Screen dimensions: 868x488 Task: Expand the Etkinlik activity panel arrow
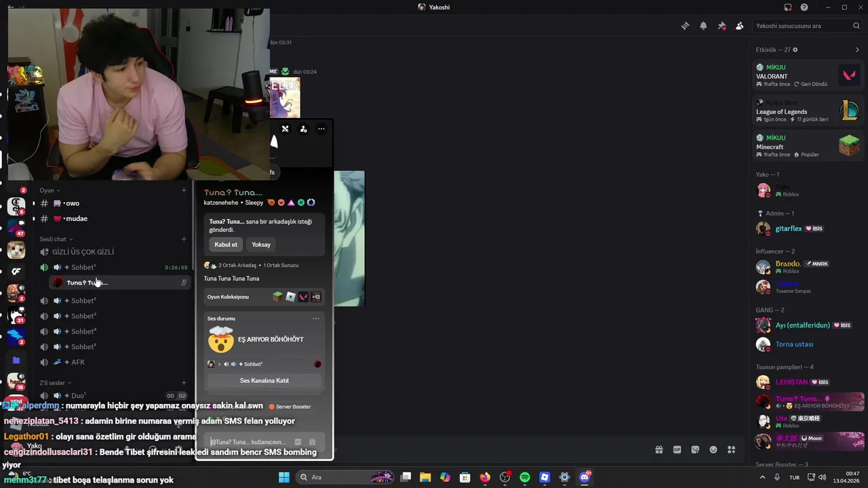[857, 49]
